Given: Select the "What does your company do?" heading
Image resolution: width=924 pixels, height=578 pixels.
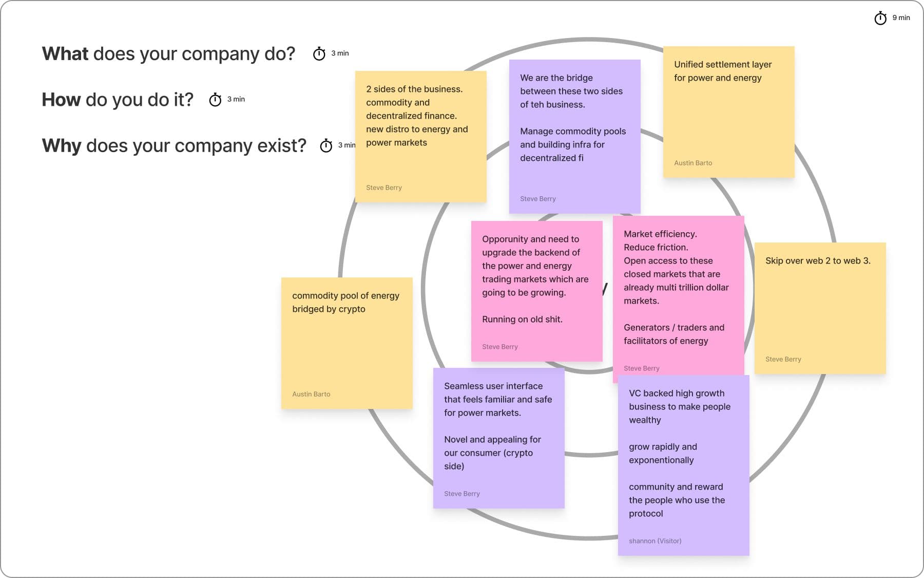Looking at the screenshot, I should pos(168,54).
